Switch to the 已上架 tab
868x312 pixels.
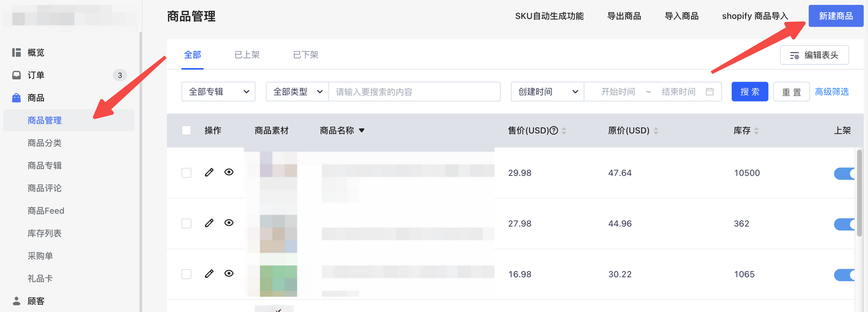pos(247,55)
